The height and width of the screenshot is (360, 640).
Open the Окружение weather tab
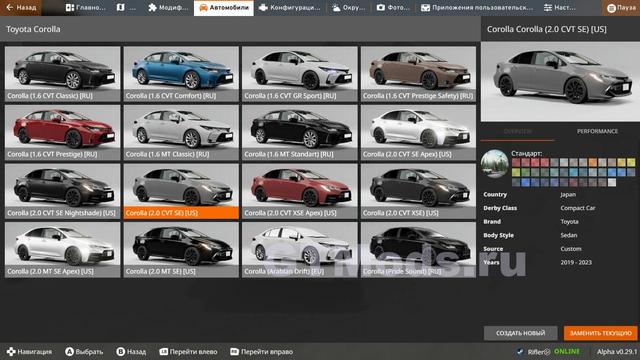tap(348, 8)
